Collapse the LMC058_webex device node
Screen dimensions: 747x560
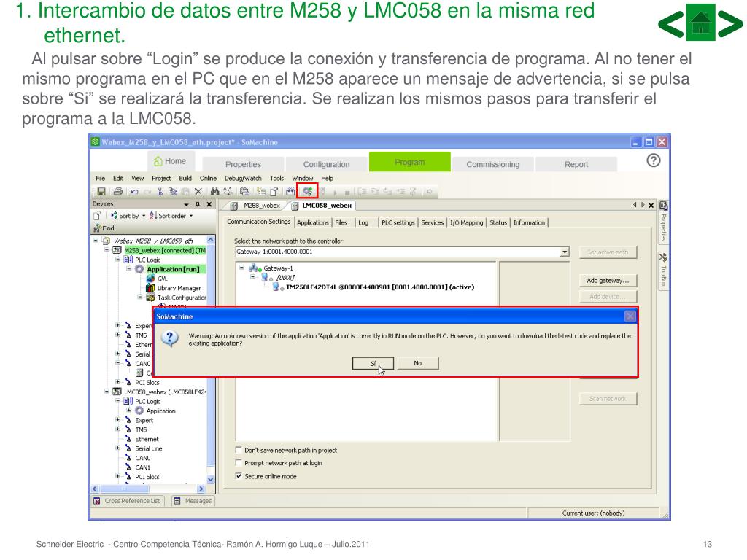point(107,392)
